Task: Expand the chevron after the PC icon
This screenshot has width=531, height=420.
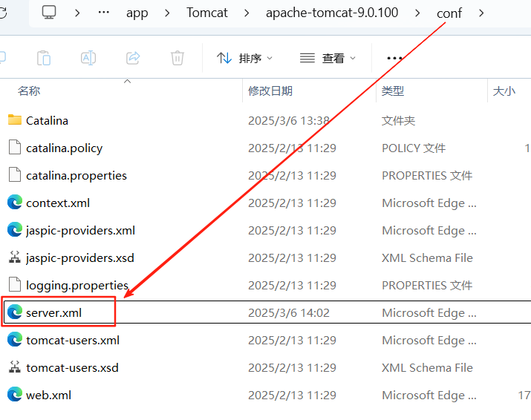Action: tap(77, 13)
